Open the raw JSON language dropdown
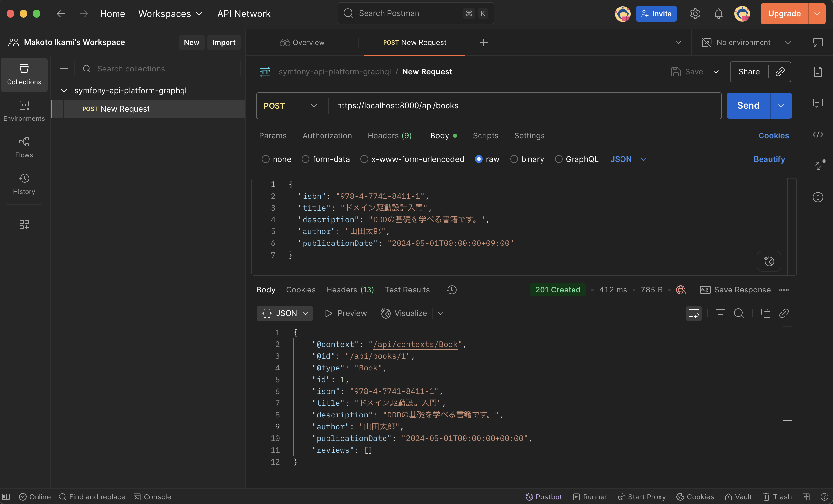The height and width of the screenshot is (504, 833). click(x=628, y=159)
